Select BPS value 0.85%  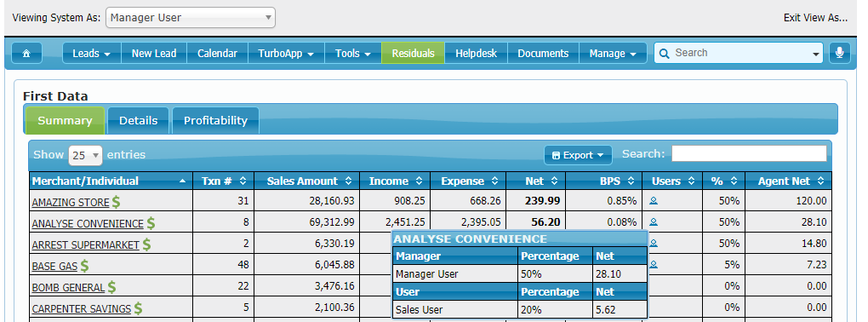(622, 201)
